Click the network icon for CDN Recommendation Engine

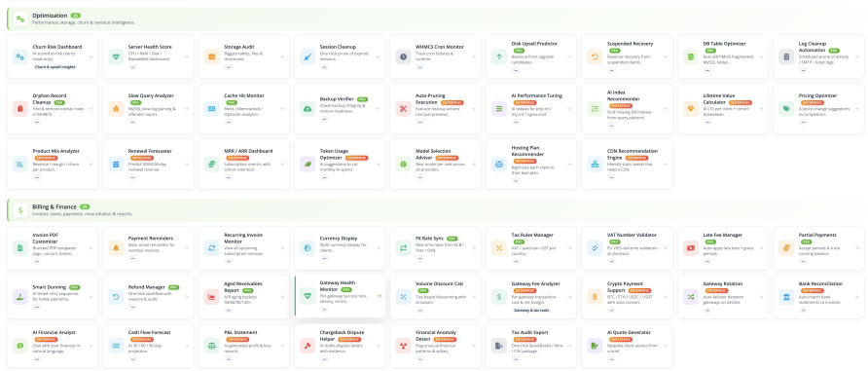tap(596, 164)
